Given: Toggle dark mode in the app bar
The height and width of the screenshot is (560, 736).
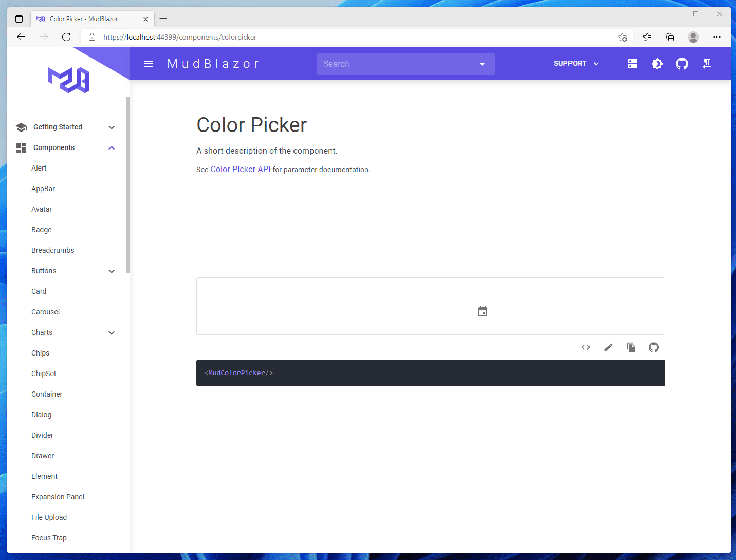Looking at the screenshot, I should pyautogui.click(x=657, y=63).
